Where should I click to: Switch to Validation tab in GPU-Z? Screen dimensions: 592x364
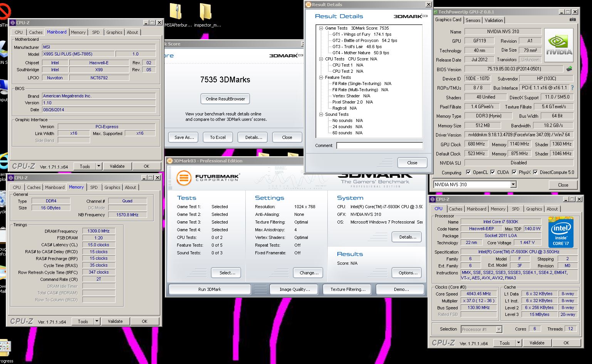[493, 20]
